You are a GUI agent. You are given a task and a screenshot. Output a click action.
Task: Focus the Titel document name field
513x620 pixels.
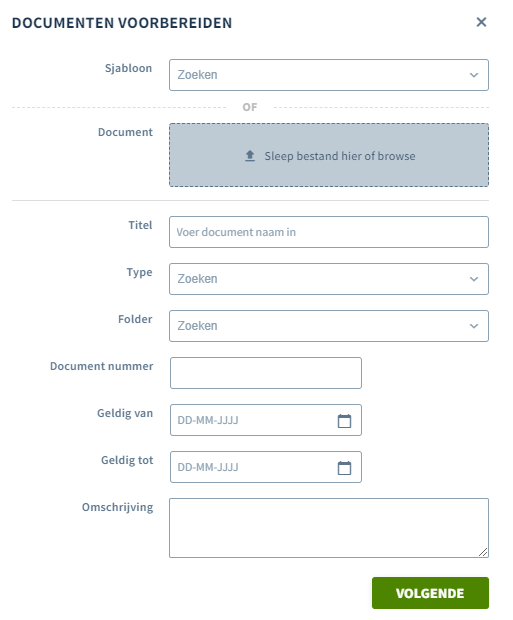point(329,232)
